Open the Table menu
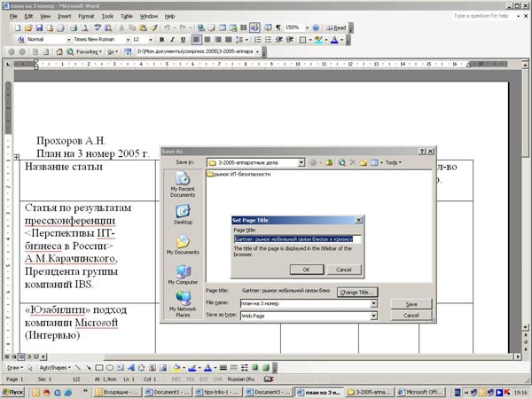 click(129, 16)
